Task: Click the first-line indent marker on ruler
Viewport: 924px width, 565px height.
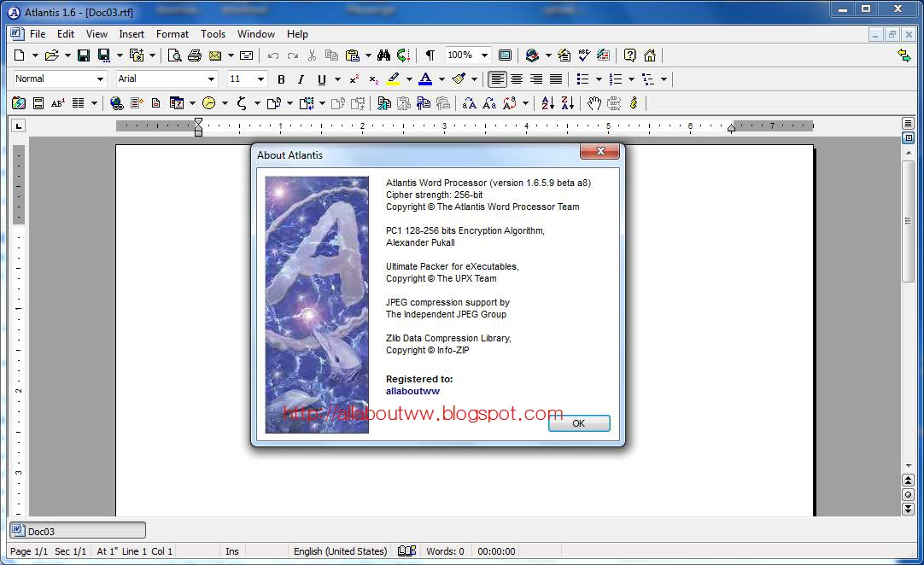Action: [199, 122]
